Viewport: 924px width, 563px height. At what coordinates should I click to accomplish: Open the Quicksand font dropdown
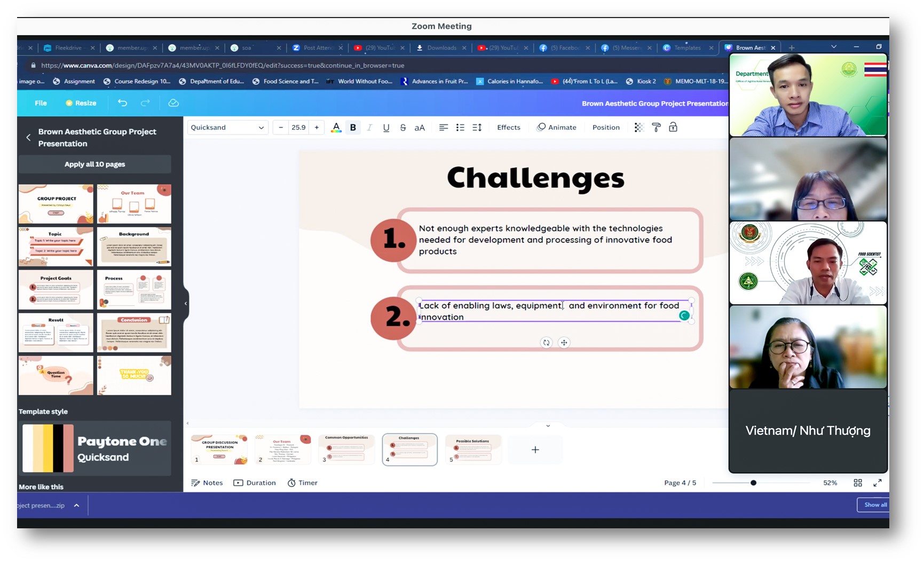tap(227, 128)
